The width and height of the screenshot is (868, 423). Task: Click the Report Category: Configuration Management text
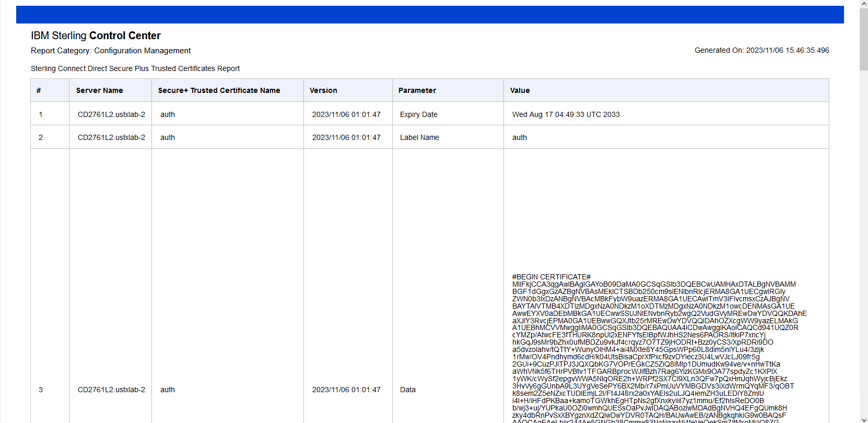click(x=111, y=51)
